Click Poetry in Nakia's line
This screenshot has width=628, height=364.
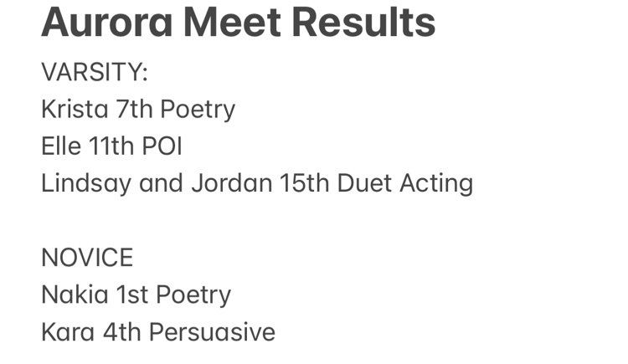[x=193, y=295]
